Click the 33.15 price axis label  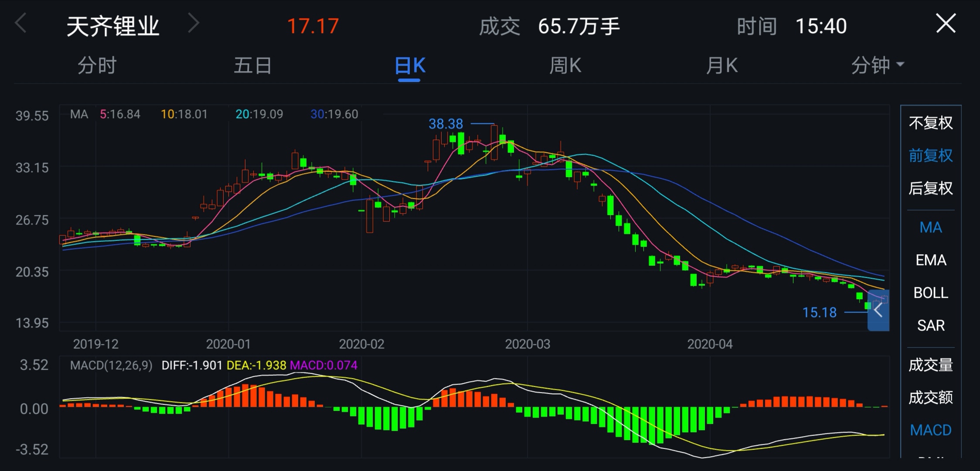[32, 167]
